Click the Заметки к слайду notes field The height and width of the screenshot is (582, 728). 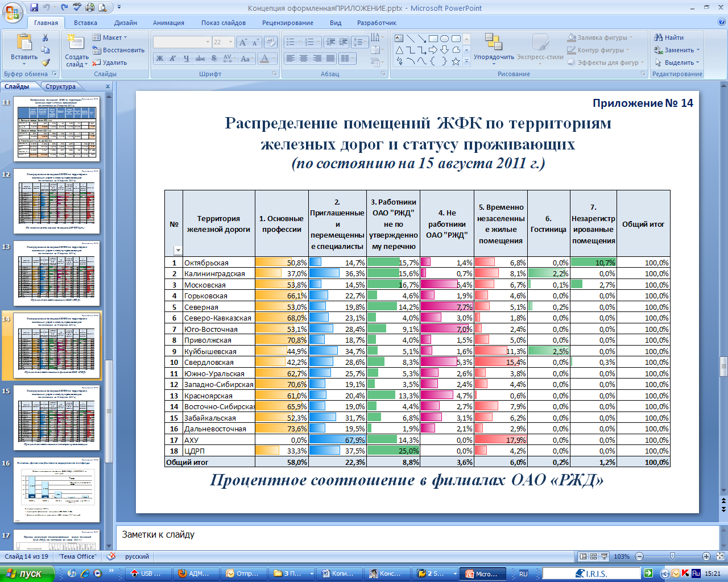tap(417, 535)
